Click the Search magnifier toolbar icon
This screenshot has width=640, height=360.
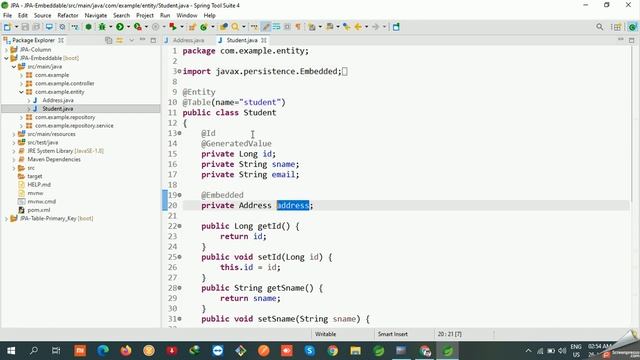235,27
